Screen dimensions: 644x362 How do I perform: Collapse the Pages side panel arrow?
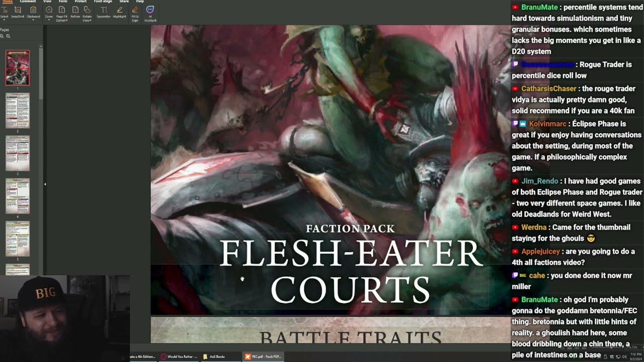(x=45, y=184)
